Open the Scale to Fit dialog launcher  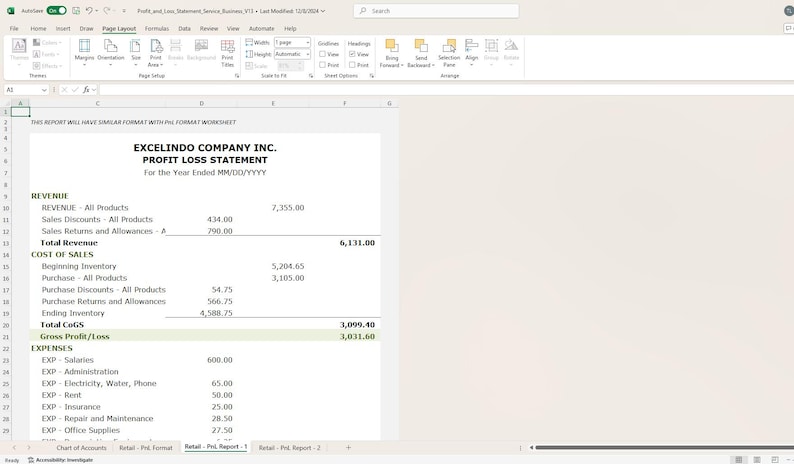[311, 75]
